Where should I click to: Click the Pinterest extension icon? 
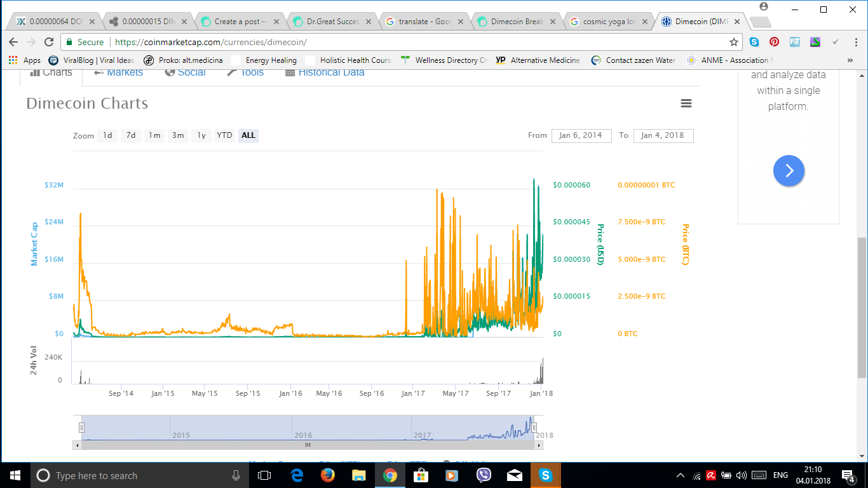tap(774, 42)
